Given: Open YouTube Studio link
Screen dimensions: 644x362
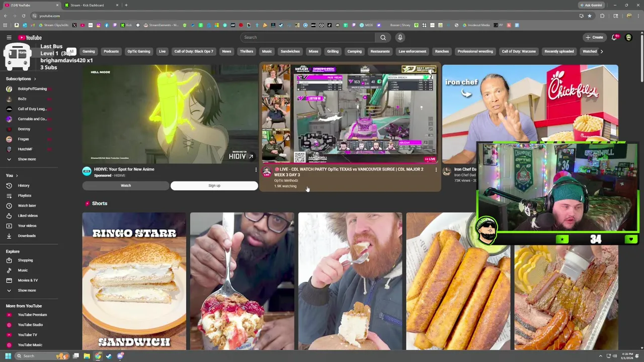Looking at the screenshot, I should pos(30,325).
